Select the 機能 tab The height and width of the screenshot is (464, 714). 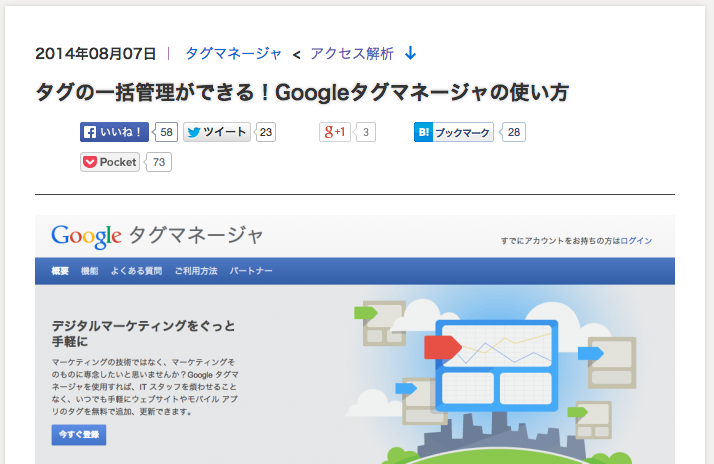(x=89, y=271)
